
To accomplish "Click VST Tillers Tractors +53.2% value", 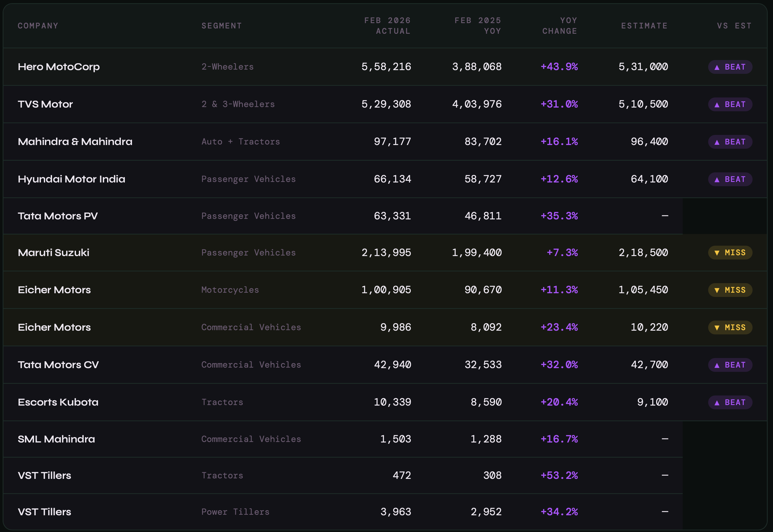I will coord(559,475).
